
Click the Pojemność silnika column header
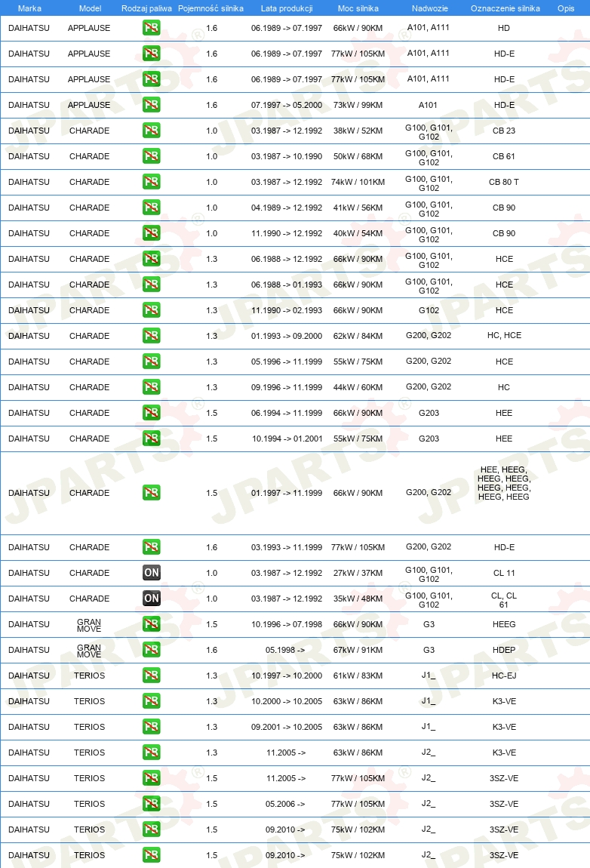(x=210, y=8)
